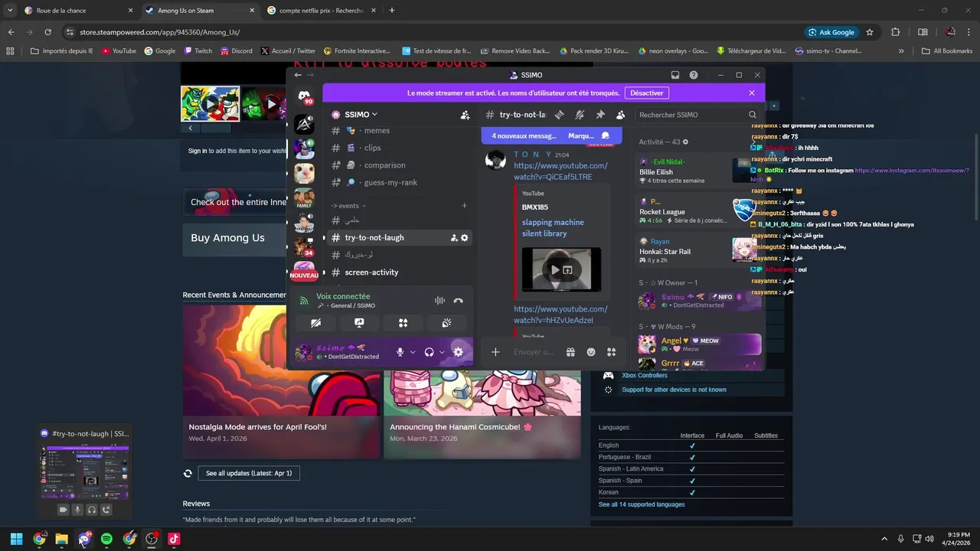Click Rechercher SSIMO search field
This screenshot has width=980, height=551.
pos(697,115)
